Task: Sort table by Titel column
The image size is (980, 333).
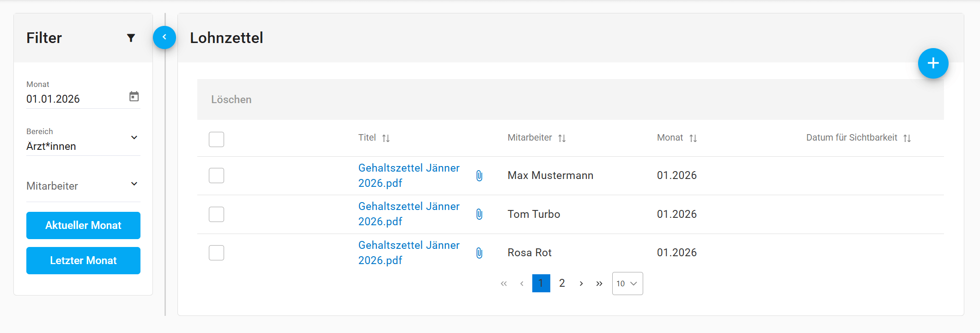Action: (386, 138)
